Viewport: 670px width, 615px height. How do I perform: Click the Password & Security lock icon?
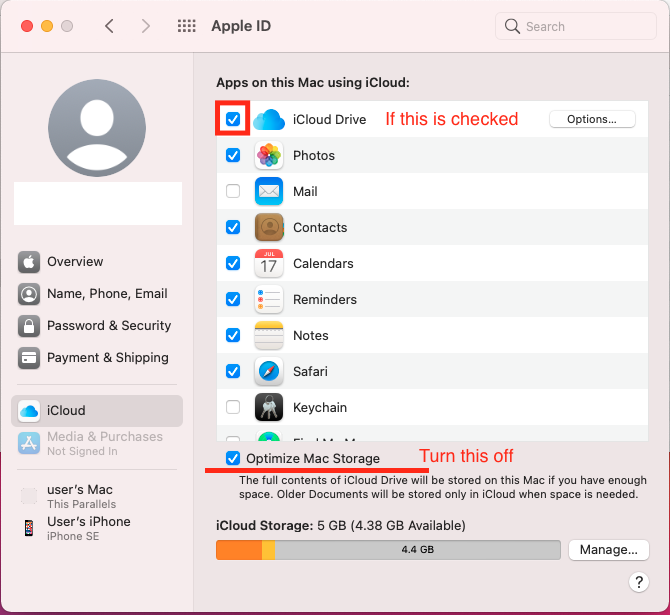pos(29,326)
